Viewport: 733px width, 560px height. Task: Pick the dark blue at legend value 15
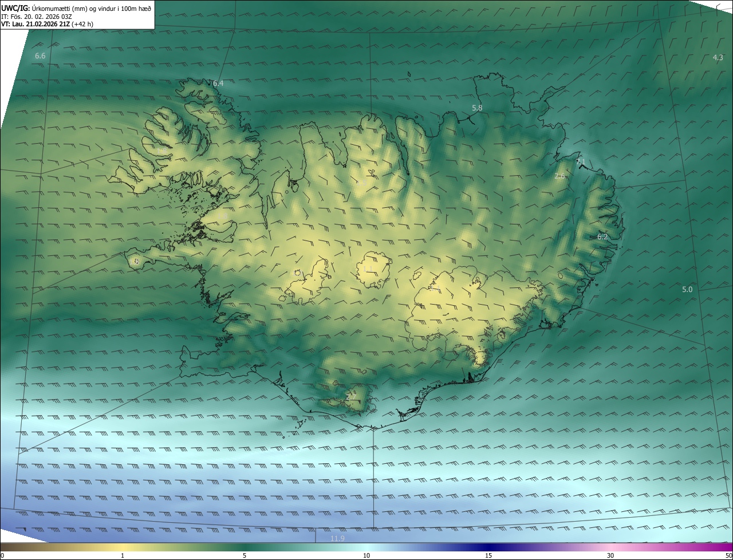(488, 547)
